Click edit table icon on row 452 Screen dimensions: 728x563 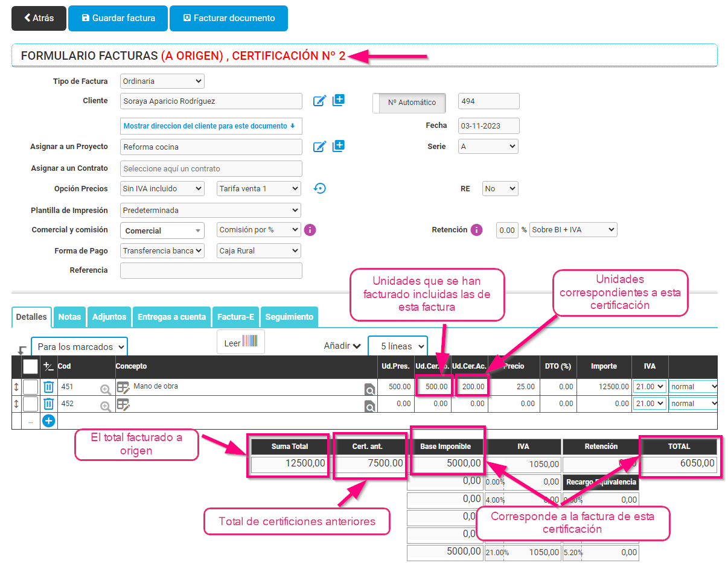pos(123,405)
